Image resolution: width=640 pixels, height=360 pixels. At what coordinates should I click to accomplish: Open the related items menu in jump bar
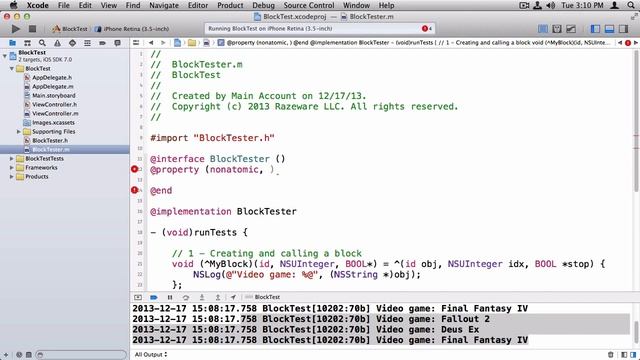136,43
